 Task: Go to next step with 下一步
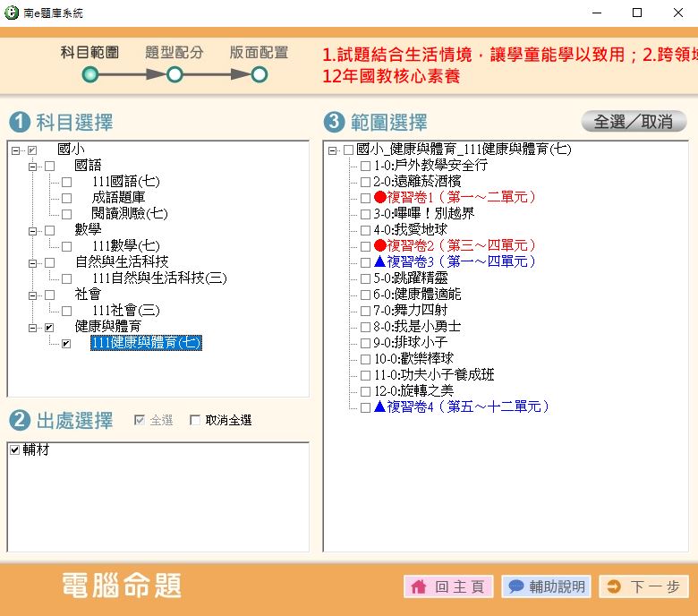click(643, 587)
